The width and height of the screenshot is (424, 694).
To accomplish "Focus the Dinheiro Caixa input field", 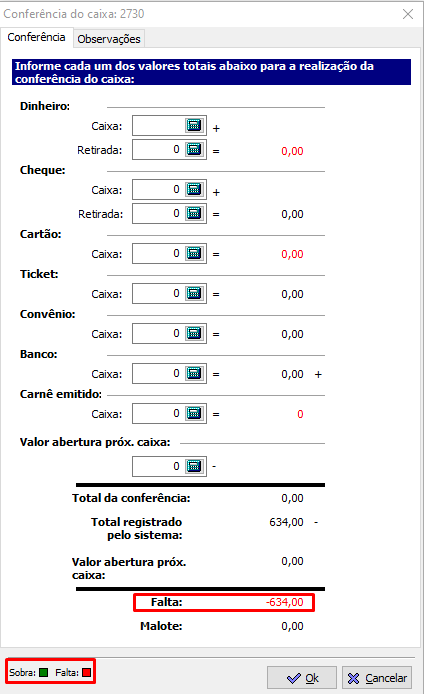I will pos(158,126).
